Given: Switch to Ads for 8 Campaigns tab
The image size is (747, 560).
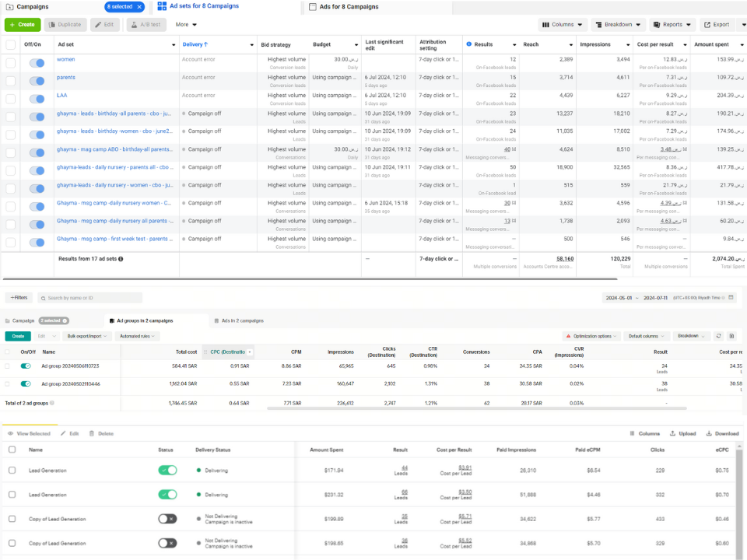Looking at the screenshot, I should [349, 7].
